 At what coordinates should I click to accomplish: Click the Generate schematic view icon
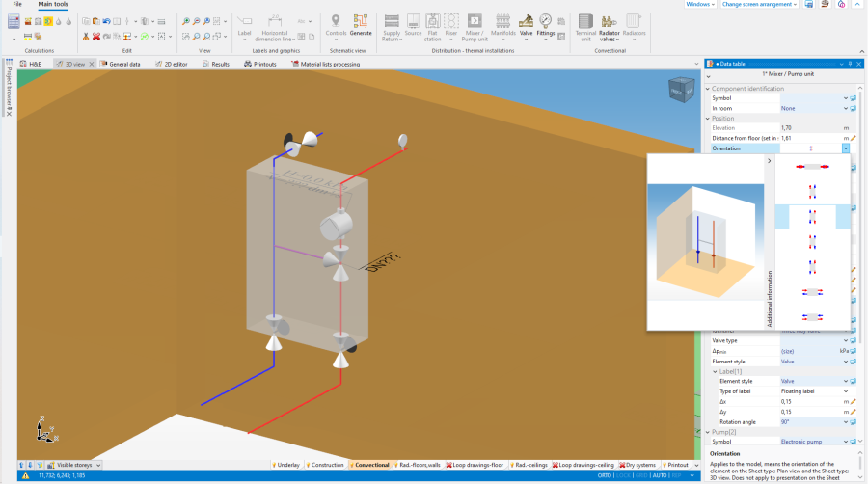coord(361,25)
